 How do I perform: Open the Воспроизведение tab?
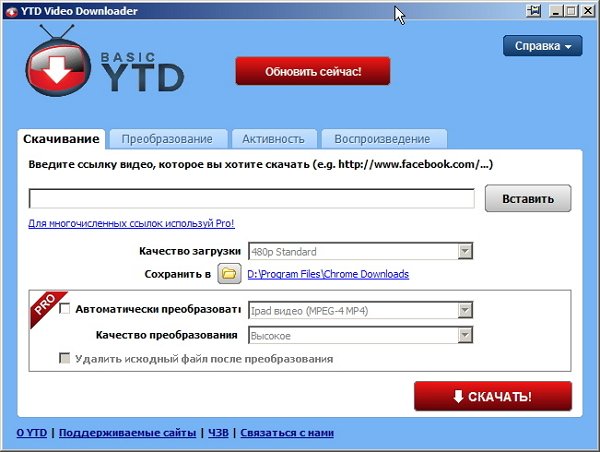[x=383, y=139]
